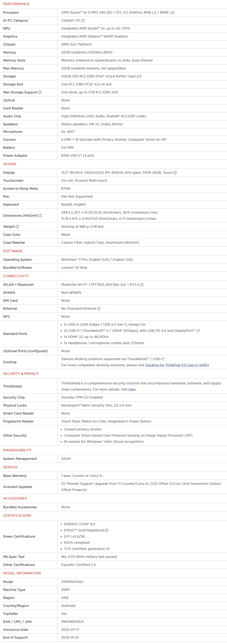Screen dimensions: 227x644
Task: Click the No Onboard Ethernet info icon
Action: (x=99, y=308)
